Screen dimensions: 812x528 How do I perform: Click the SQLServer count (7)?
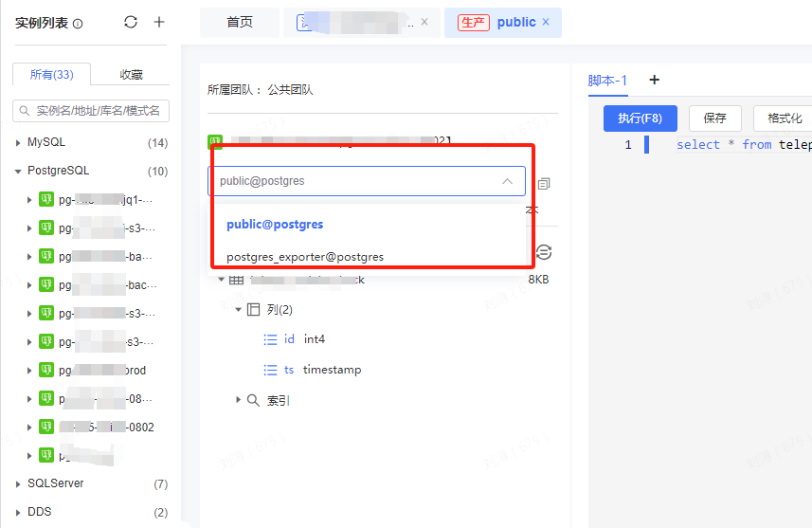coord(160,484)
